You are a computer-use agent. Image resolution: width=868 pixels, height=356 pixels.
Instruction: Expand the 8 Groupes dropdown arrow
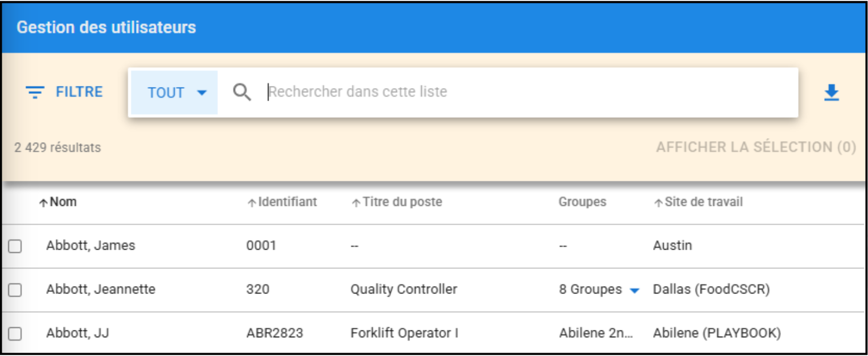634,291
